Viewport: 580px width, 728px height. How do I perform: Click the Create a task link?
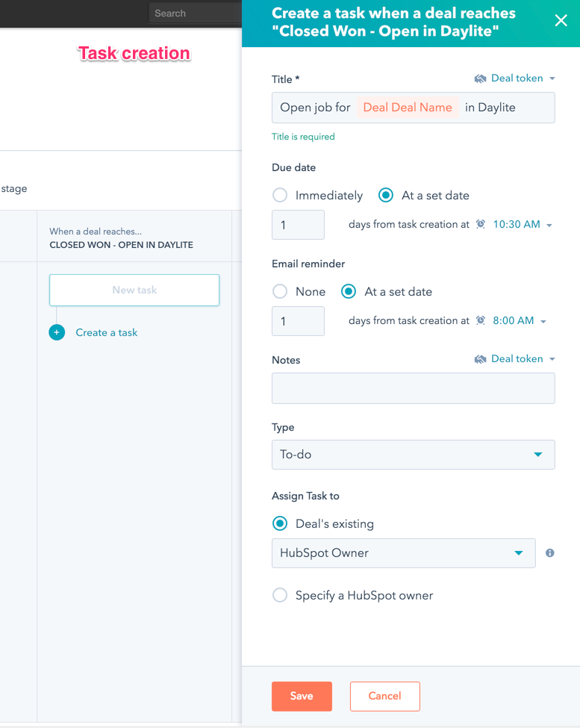(107, 332)
